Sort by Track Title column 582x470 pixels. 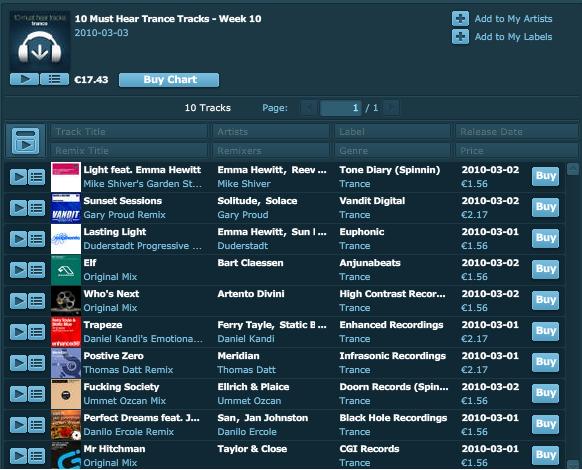point(128,131)
